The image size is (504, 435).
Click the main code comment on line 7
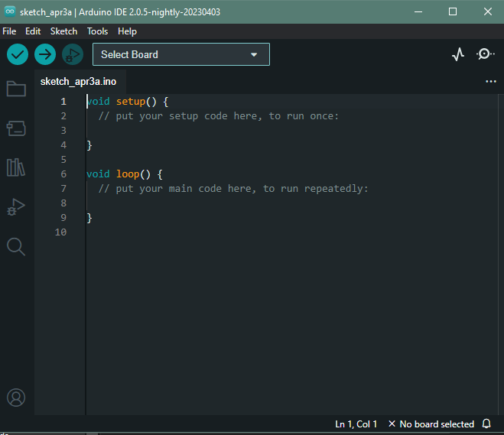[x=233, y=189]
